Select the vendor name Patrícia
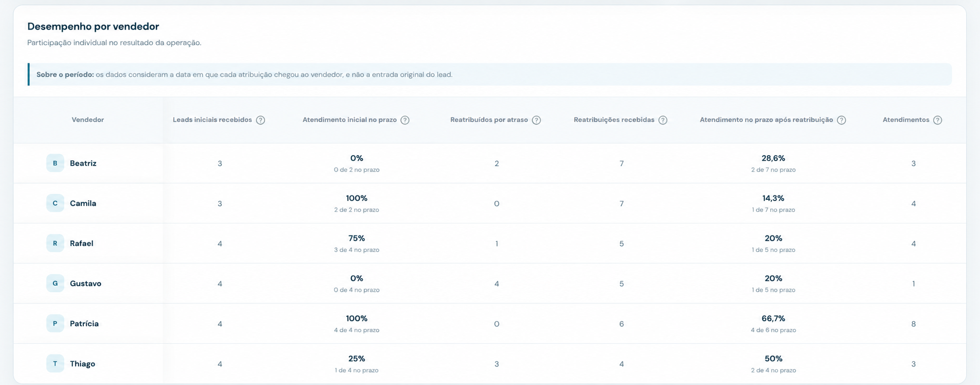This screenshot has width=980, height=385. [x=84, y=324]
